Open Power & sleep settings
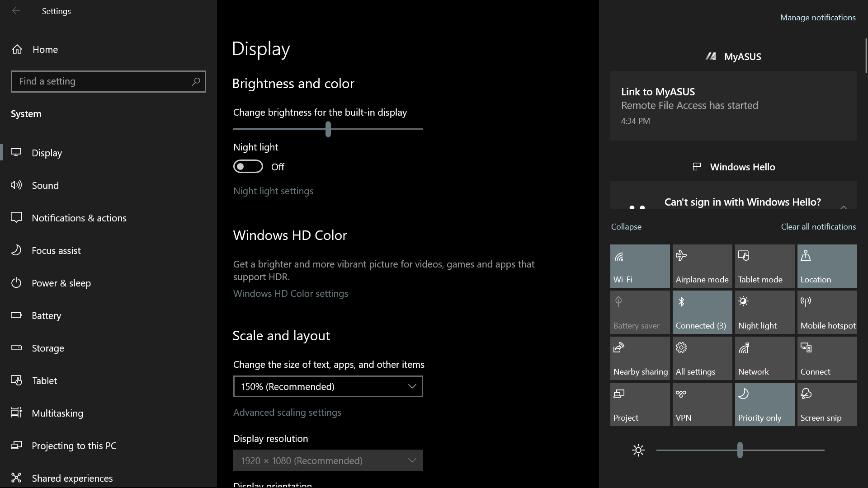868x488 pixels. [108, 283]
